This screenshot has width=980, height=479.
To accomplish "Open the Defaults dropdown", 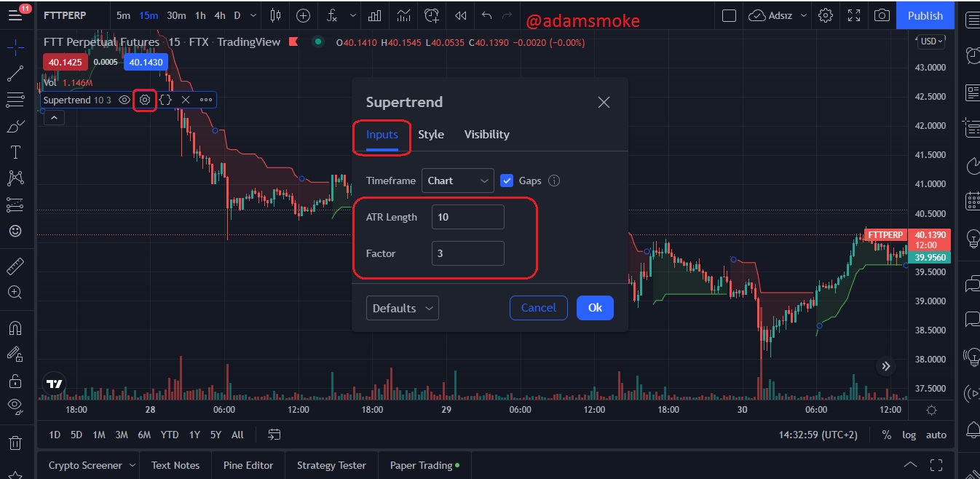I will point(402,308).
